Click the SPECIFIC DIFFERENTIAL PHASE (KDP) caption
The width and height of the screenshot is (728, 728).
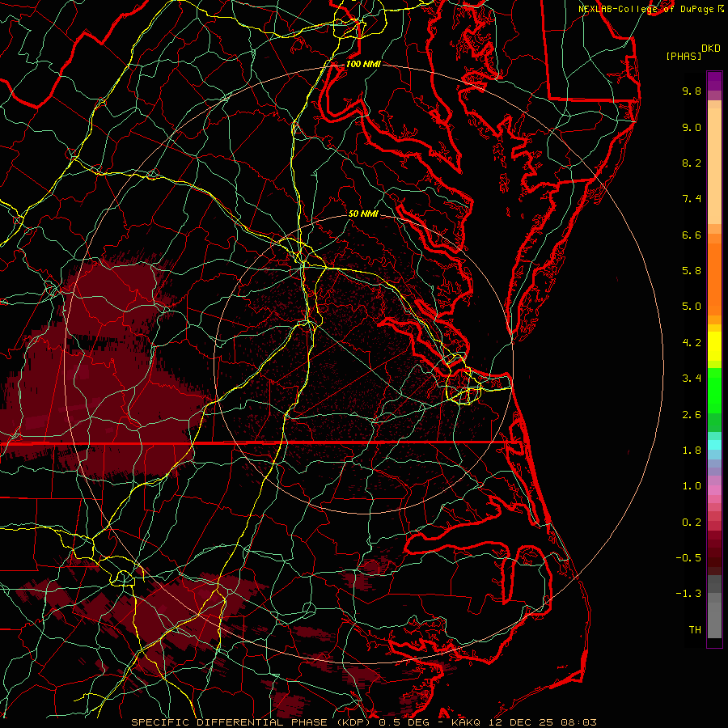[253, 722]
